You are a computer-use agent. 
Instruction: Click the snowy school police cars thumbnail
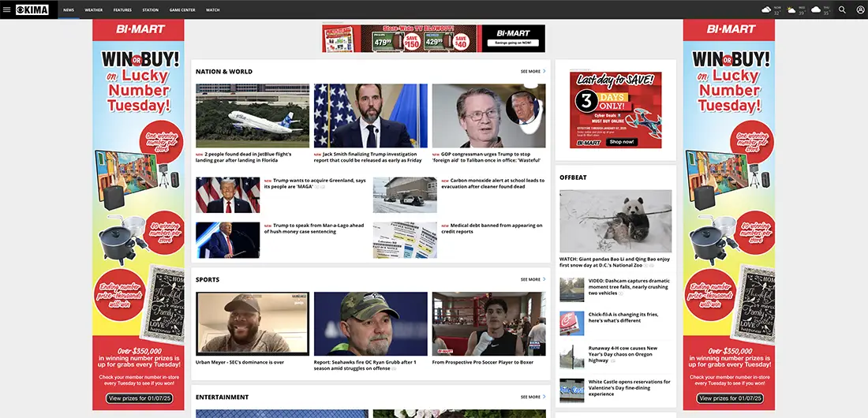(x=405, y=195)
